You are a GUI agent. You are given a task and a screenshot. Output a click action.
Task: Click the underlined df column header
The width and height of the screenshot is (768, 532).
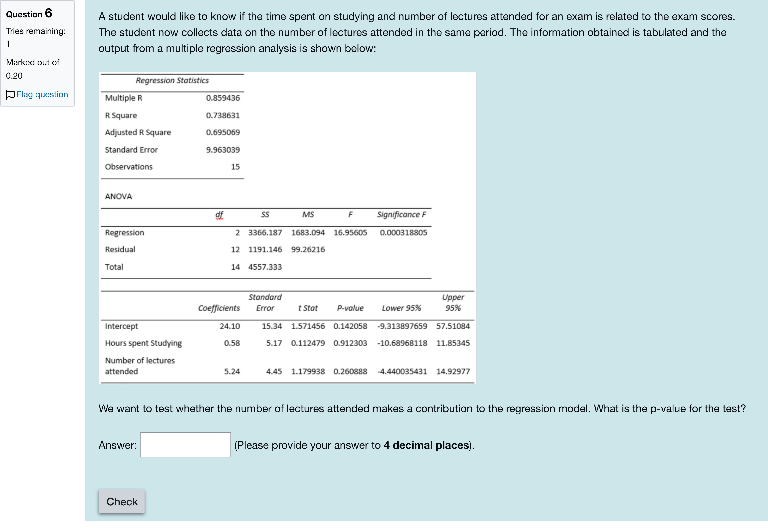pyautogui.click(x=219, y=215)
